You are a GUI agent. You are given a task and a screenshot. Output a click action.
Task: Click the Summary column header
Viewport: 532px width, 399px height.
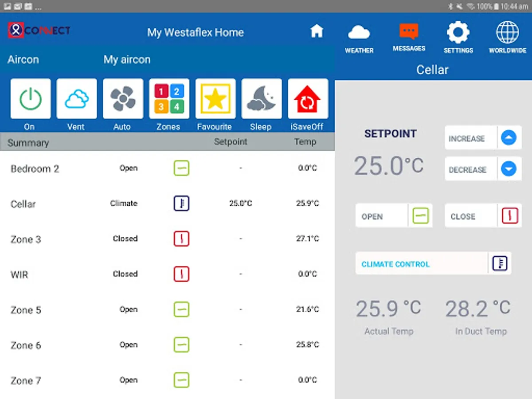28,143
